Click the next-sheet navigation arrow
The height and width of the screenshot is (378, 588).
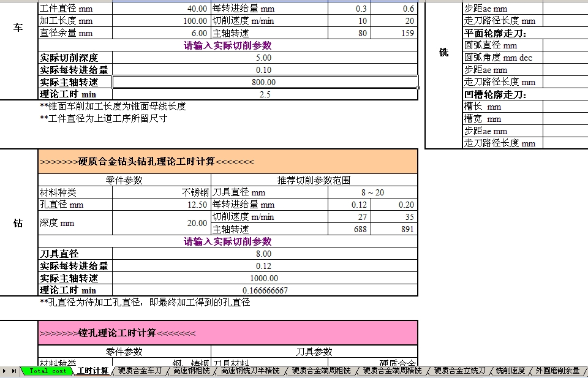(6, 371)
